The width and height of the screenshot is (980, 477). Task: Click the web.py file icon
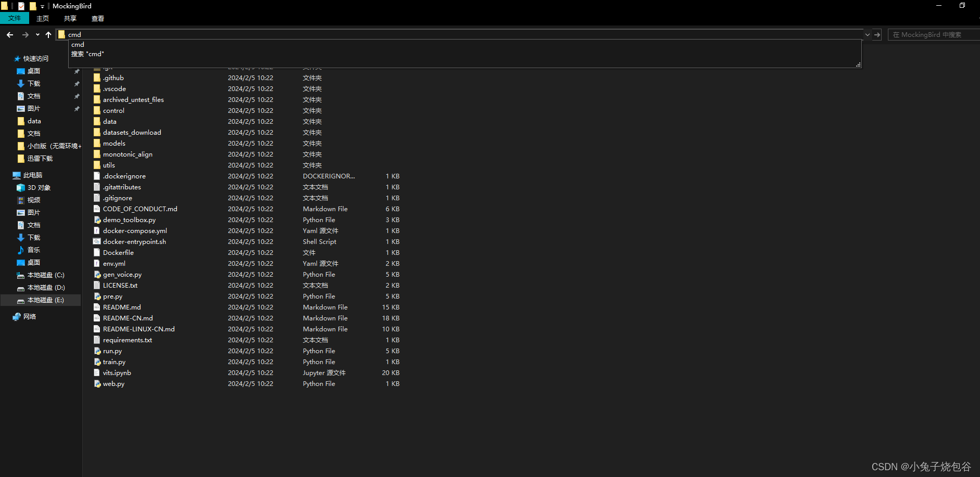pos(97,383)
